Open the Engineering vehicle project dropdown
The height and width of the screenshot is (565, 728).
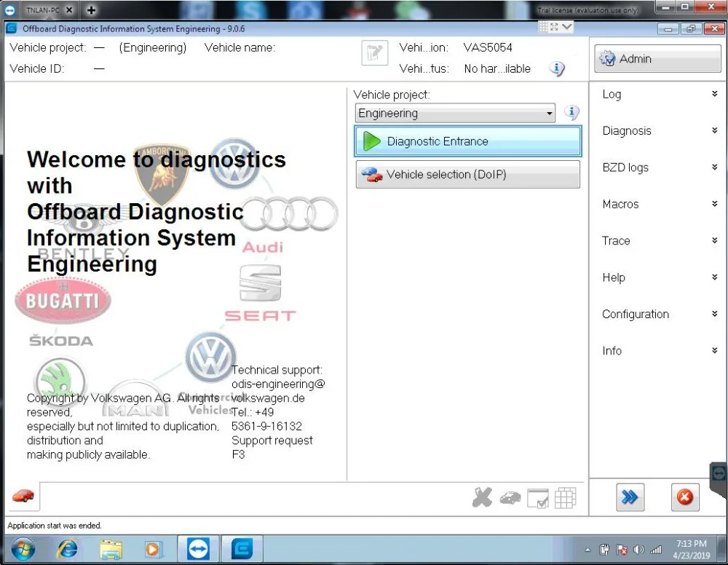455,114
